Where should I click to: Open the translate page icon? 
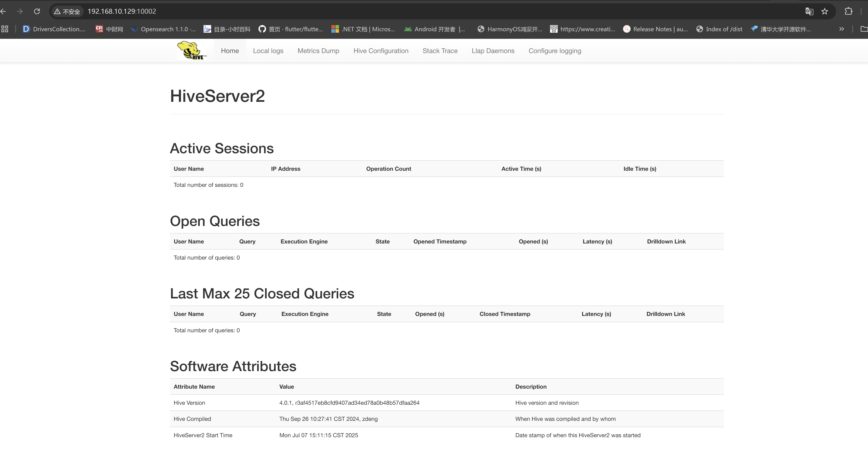(809, 11)
